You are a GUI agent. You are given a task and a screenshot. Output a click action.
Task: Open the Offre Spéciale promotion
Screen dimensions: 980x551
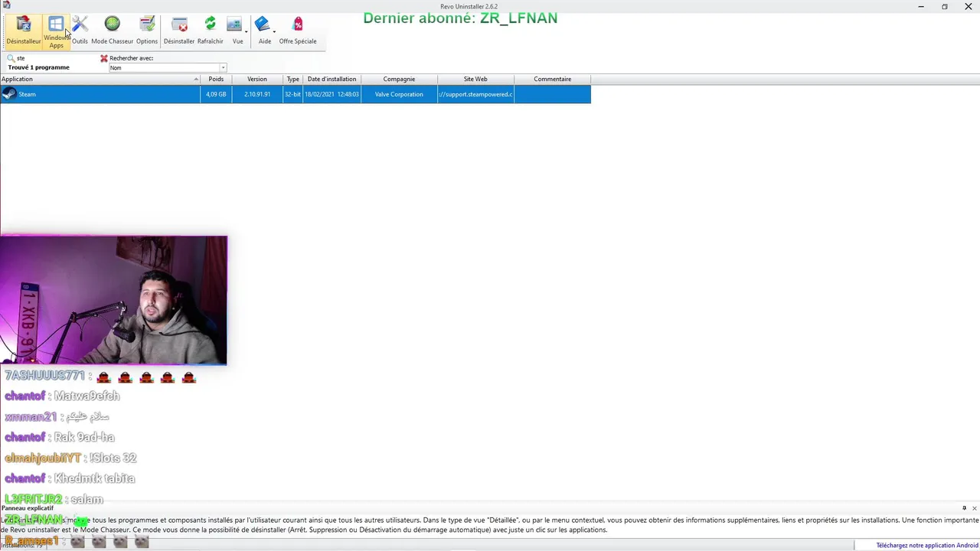tap(298, 31)
